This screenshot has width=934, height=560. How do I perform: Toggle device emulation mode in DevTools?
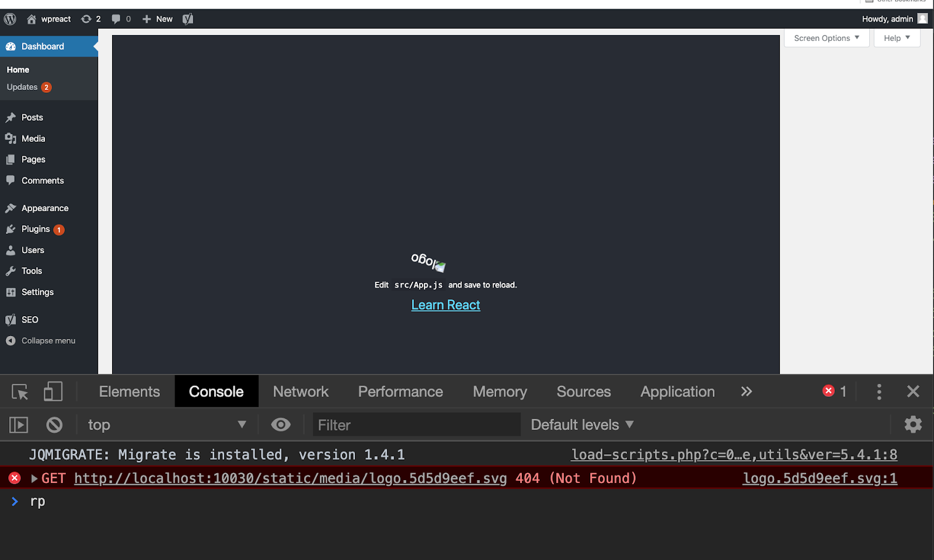(x=53, y=391)
